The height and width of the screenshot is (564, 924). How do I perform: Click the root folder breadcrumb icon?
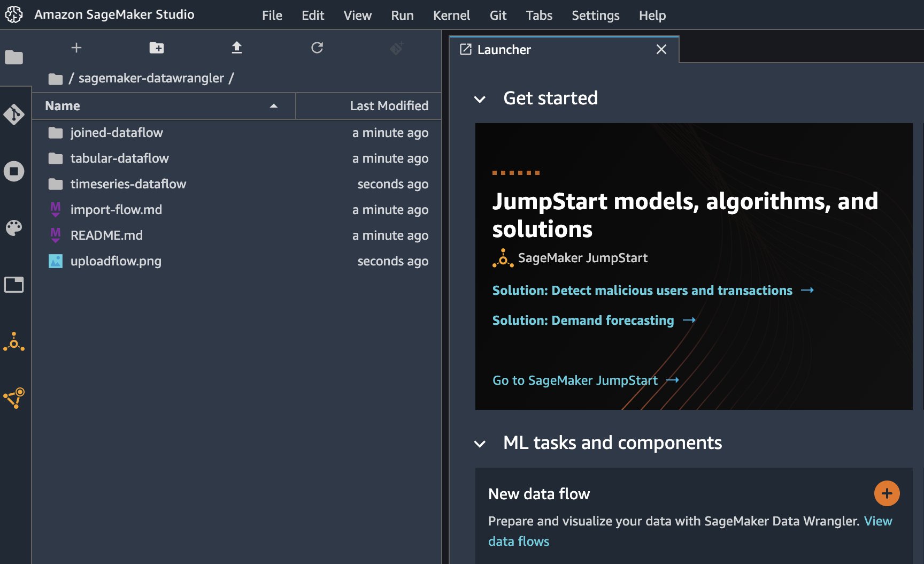56,79
